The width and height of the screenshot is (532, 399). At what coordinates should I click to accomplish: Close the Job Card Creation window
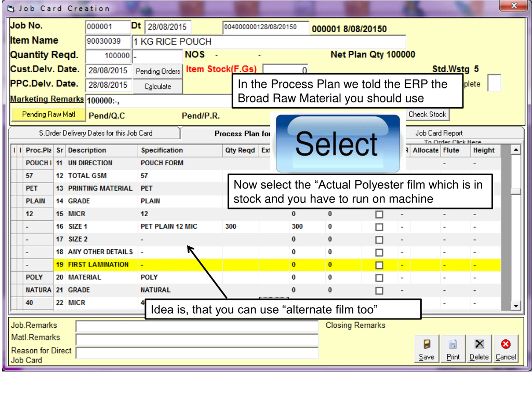(x=514, y=6)
